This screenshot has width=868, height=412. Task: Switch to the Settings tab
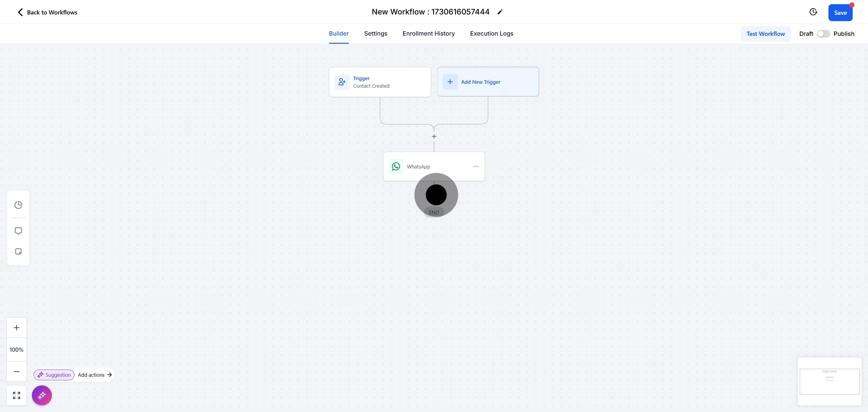coord(375,33)
